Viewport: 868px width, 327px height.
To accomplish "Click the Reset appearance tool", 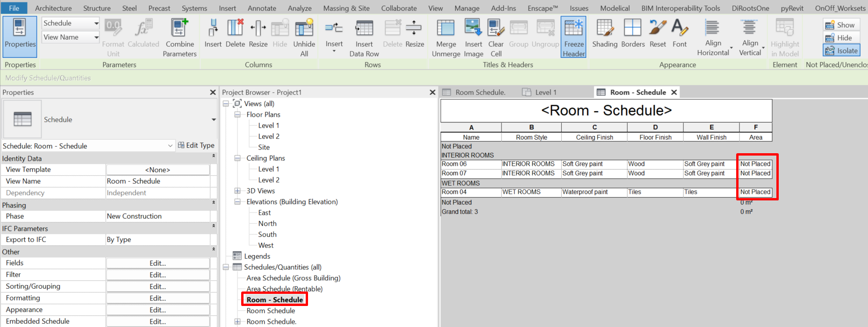I will 658,34.
